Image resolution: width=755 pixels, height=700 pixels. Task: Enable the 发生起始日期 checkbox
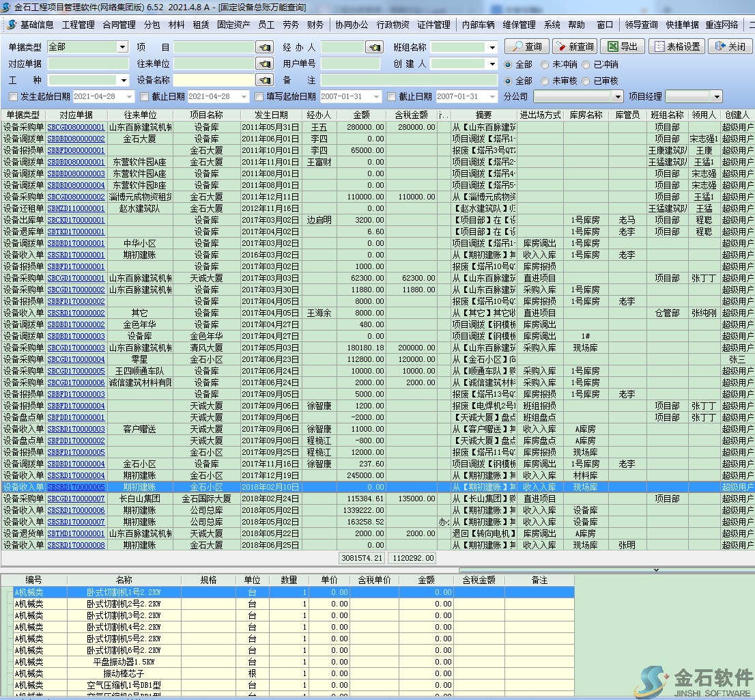click(x=13, y=97)
